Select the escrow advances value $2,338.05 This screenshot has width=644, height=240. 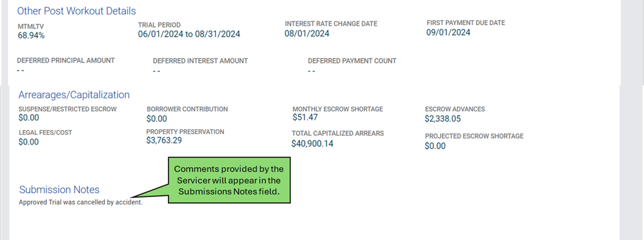pos(443,119)
